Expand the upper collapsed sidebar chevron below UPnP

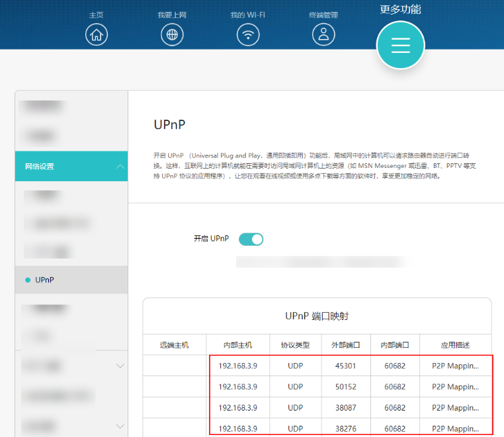coord(120,366)
